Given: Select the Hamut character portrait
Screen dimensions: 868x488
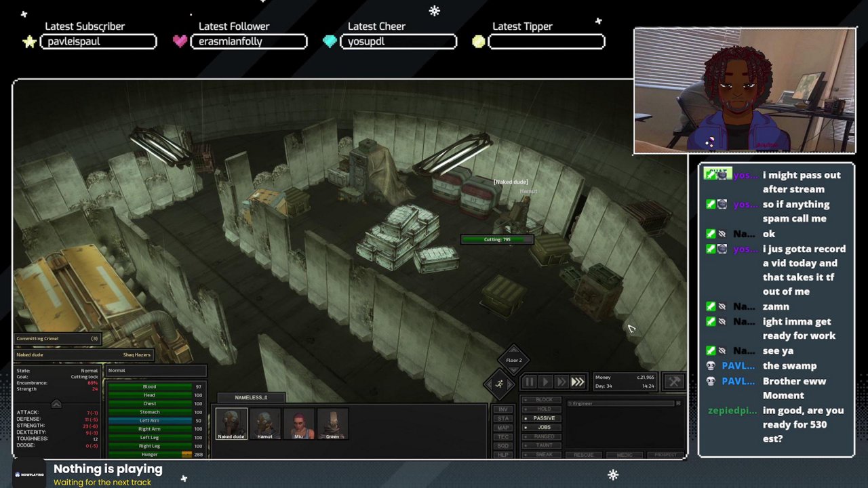Looking at the screenshot, I should pos(265,424).
